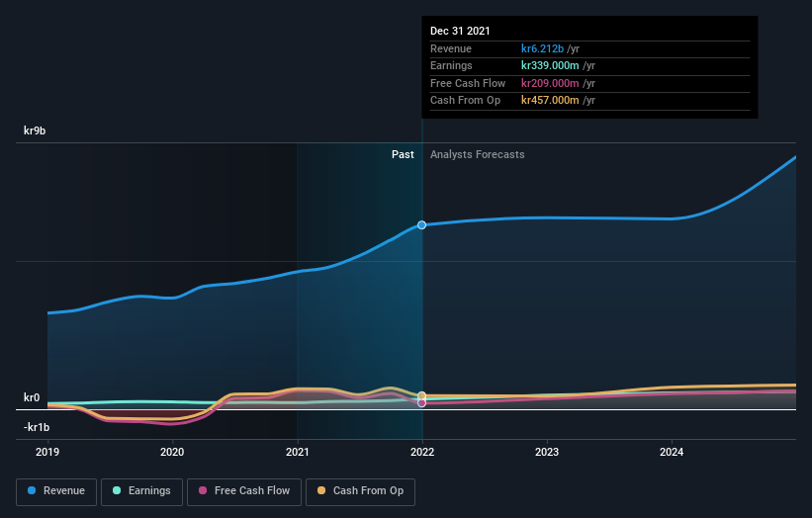The width and height of the screenshot is (812, 518).
Task: Click the Cash From Op marker at 2022
Action: [422, 395]
